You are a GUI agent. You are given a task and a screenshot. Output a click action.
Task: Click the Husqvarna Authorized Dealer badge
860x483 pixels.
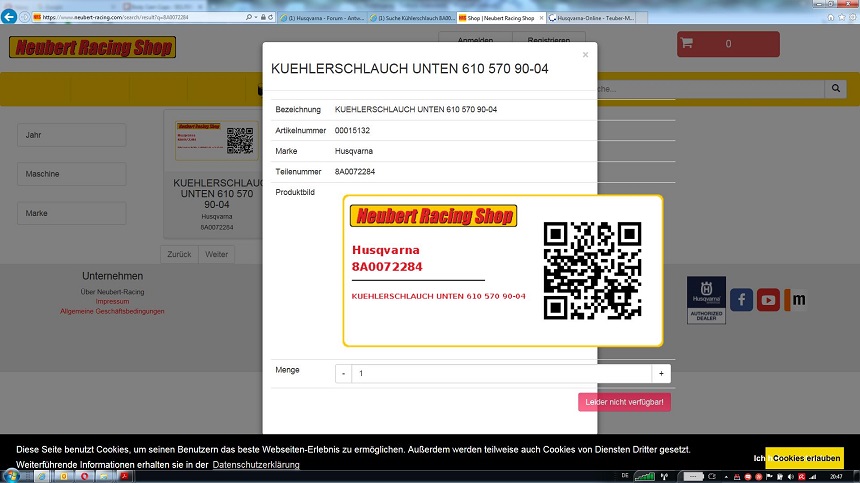pos(706,300)
